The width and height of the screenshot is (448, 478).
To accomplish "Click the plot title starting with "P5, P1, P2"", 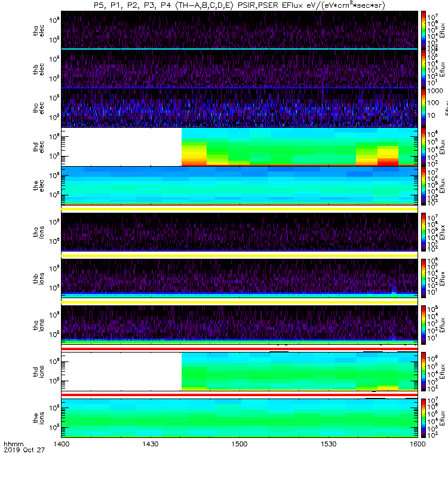I will point(240,5).
